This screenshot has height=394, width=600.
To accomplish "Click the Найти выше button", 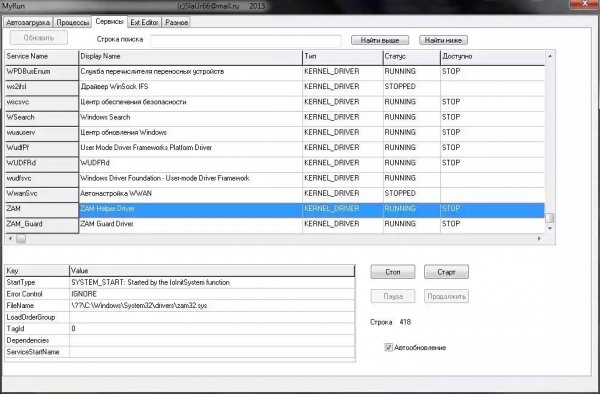I will (x=380, y=40).
